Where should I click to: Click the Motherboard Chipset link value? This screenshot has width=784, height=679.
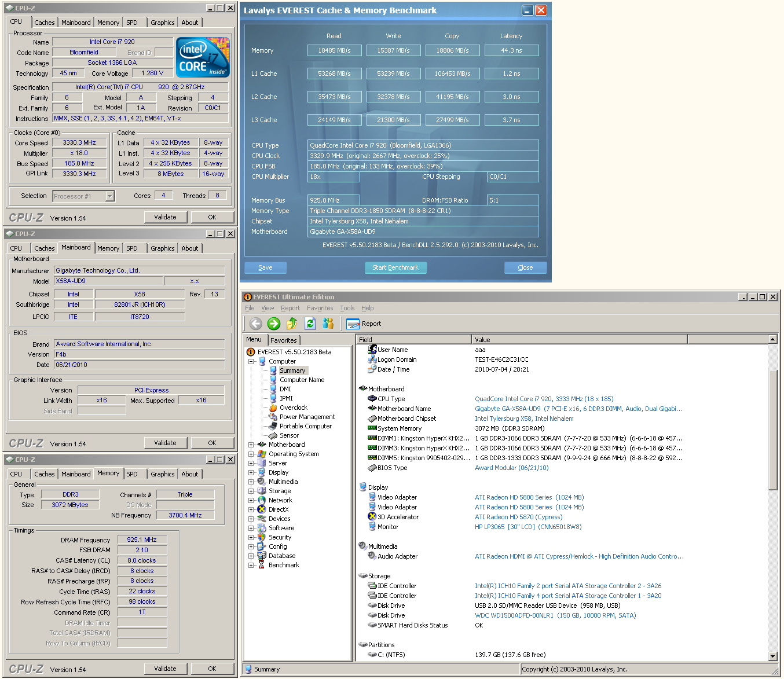524,419
